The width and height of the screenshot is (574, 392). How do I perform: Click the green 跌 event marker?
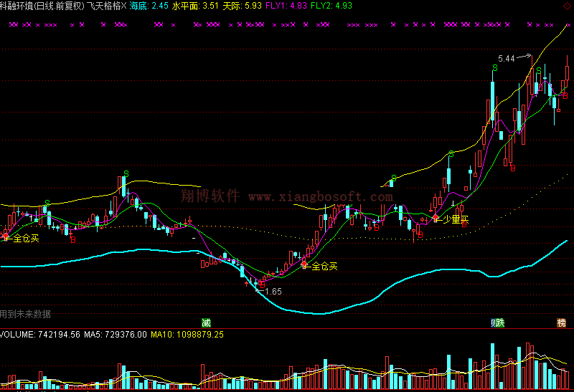[x=500, y=322]
